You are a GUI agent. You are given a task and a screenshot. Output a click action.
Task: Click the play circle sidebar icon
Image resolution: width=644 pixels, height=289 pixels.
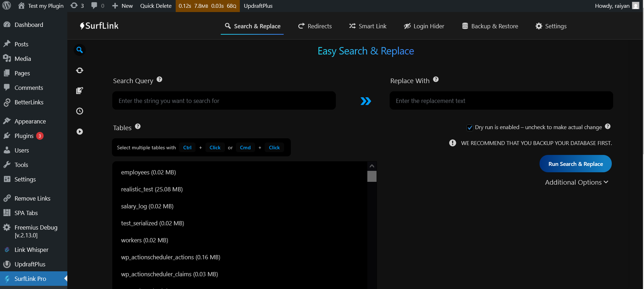point(80,132)
